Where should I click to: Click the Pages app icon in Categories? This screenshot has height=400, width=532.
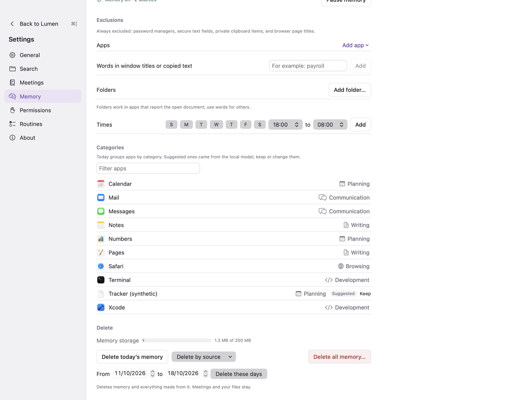pyautogui.click(x=101, y=253)
